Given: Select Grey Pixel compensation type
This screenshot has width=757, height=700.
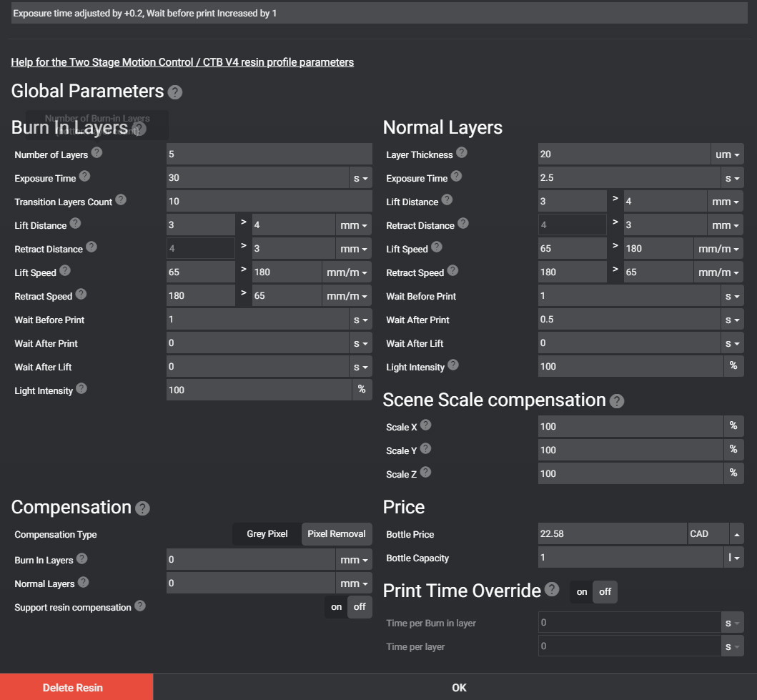Looking at the screenshot, I should [267, 534].
